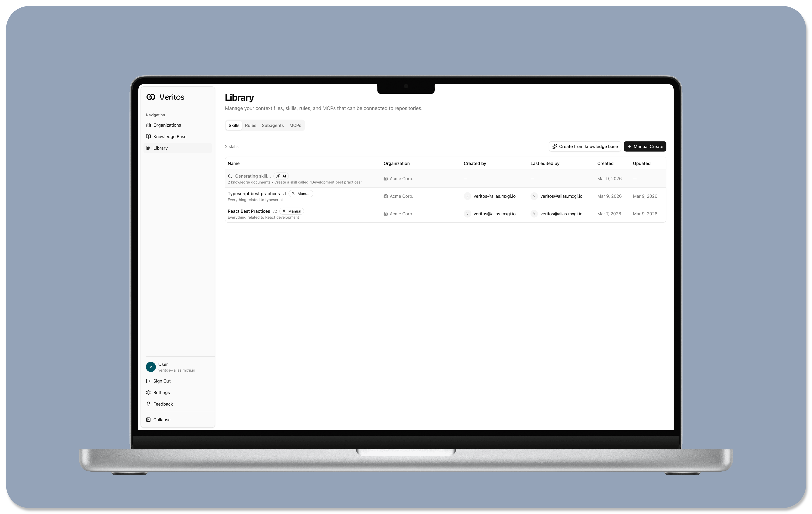The height and width of the screenshot is (514, 812).
Task: Select the Skills tab
Action: coord(234,125)
